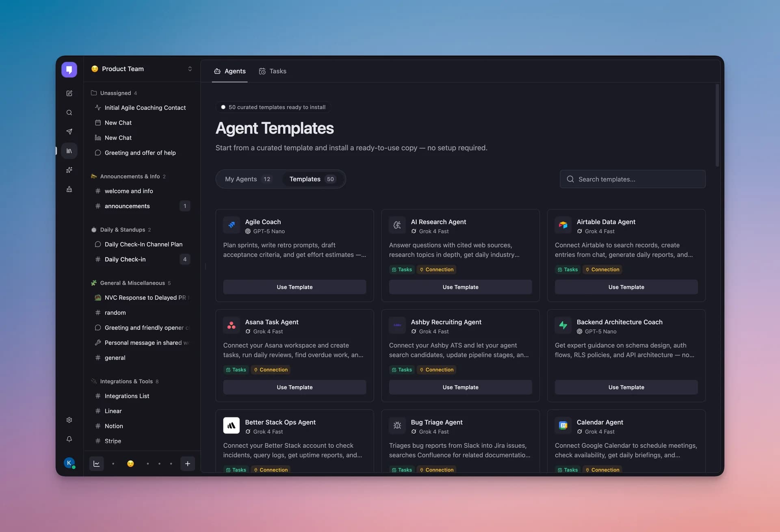
Task: Switch to the Agents tab
Action: point(230,71)
